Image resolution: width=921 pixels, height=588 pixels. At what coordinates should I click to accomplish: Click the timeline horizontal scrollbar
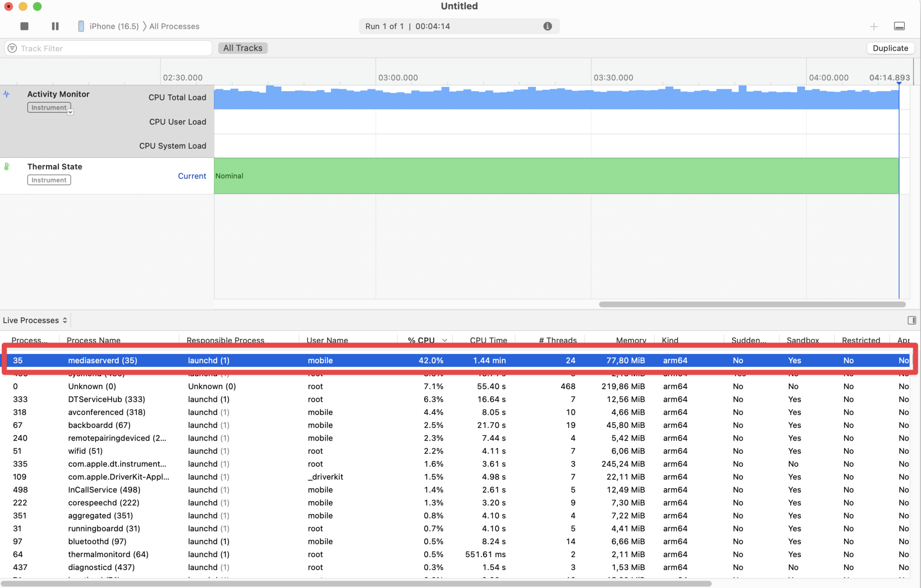tap(752, 304)
